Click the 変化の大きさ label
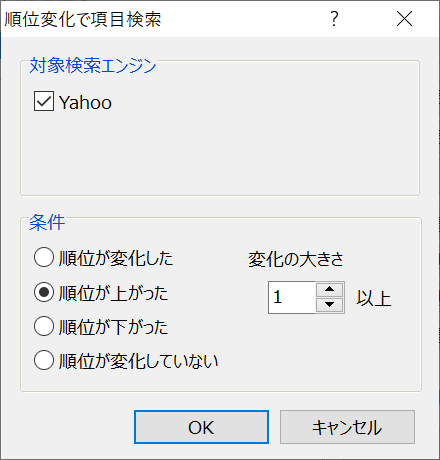 296,259
